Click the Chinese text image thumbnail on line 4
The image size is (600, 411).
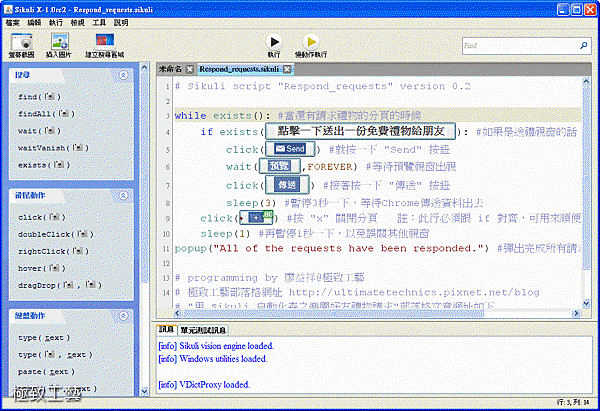point(360,131)
